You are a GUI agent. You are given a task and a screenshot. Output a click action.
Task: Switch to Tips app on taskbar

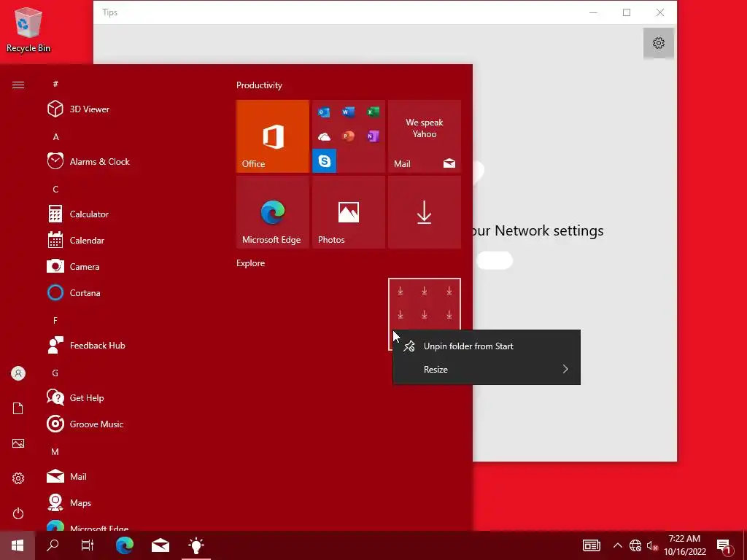(x=196, y=545)
